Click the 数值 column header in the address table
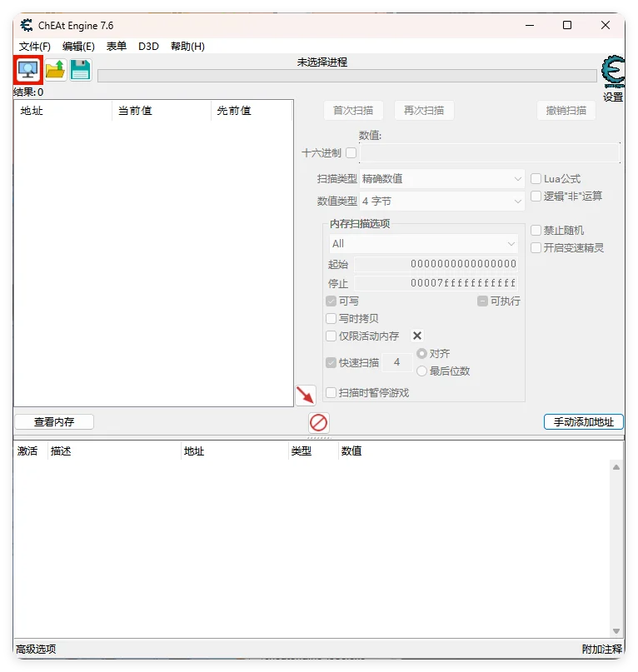 click(x=351, y=450)
